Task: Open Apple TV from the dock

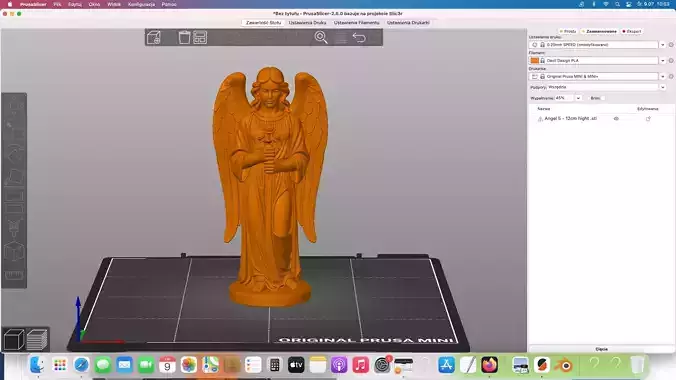Action: (296, 365)
